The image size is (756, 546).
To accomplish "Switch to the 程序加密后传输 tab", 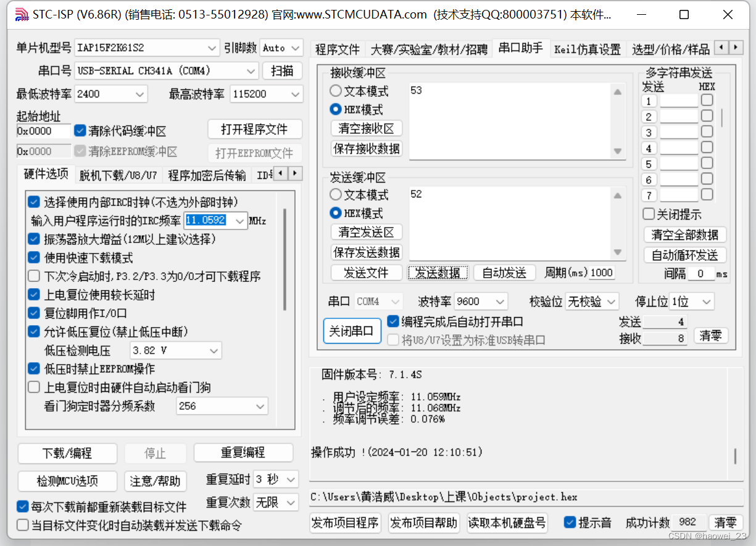I will coord(207,175).
